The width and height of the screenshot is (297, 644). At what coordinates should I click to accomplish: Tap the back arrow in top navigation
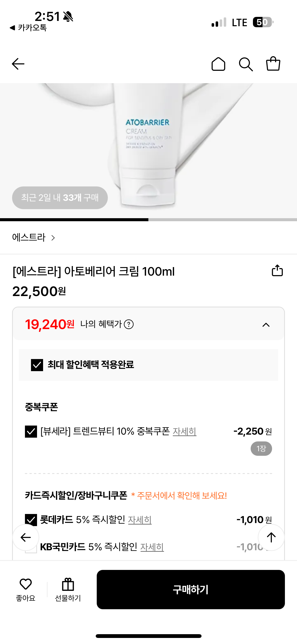click(18, 64)
